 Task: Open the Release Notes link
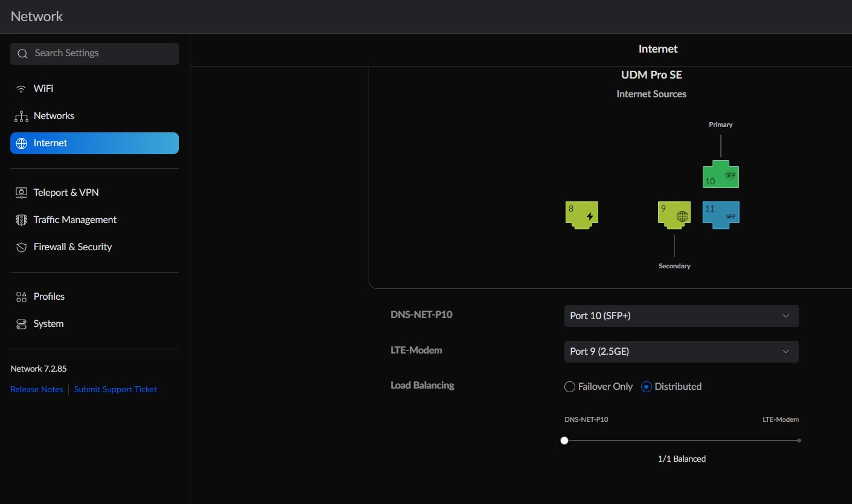tap(37, 390)
